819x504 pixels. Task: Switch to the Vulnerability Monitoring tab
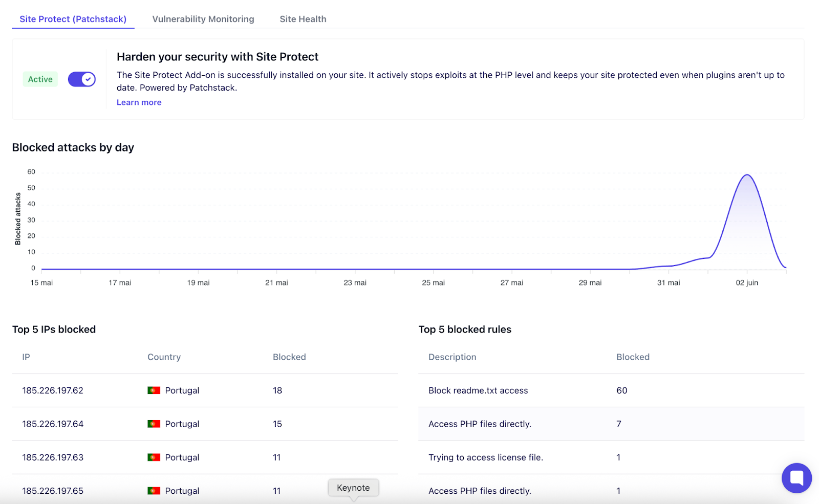coord(203,19)
